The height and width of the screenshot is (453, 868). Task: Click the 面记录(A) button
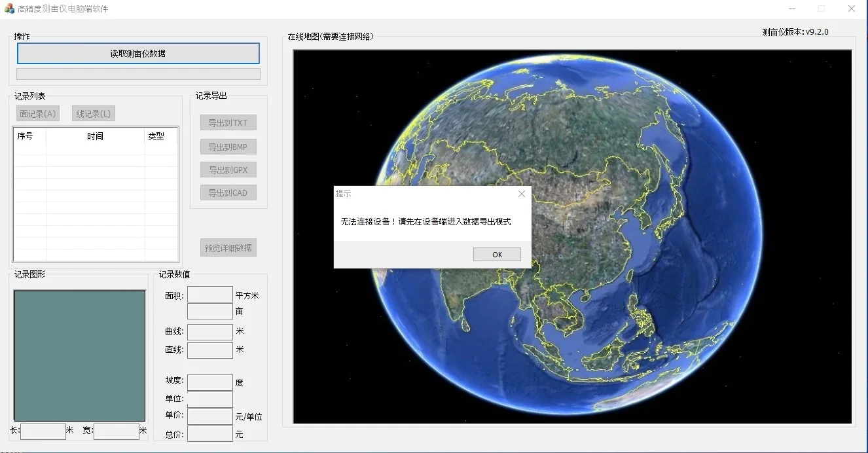(x=38, y=114)
